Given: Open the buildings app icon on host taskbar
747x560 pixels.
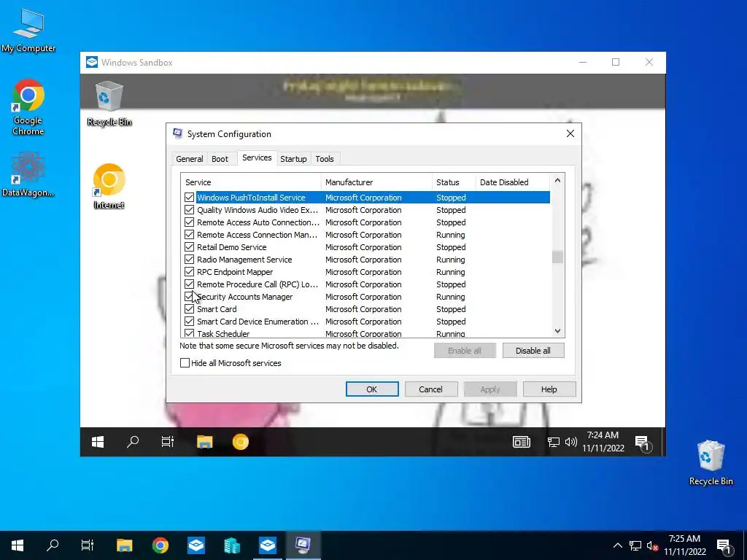Looking at the screenshot, I should 232,545.
